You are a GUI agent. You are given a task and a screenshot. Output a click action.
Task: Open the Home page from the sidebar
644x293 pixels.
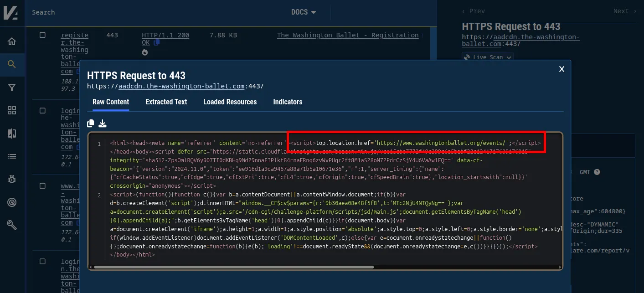click(x=12, y=41)
